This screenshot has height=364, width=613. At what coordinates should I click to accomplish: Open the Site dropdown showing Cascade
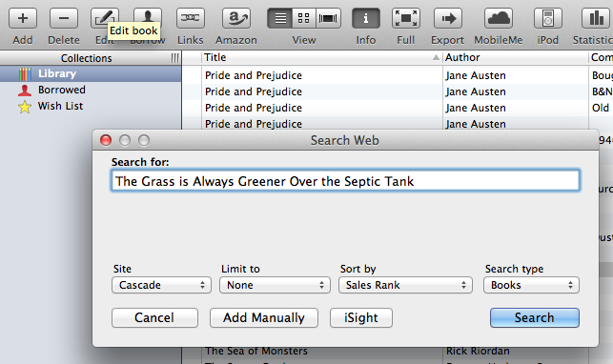coord(161,285)
